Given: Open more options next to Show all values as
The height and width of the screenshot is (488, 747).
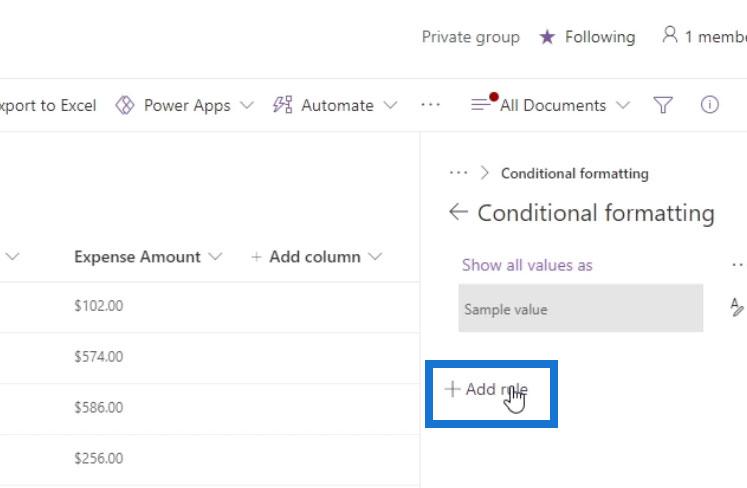Looking at the screenshot, I should click(738, 265).
